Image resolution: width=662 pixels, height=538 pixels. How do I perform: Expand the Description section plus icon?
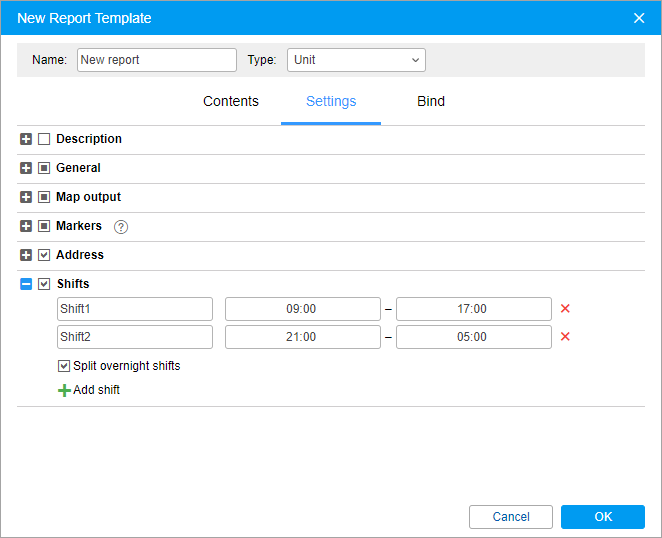(x=26, y=139)
